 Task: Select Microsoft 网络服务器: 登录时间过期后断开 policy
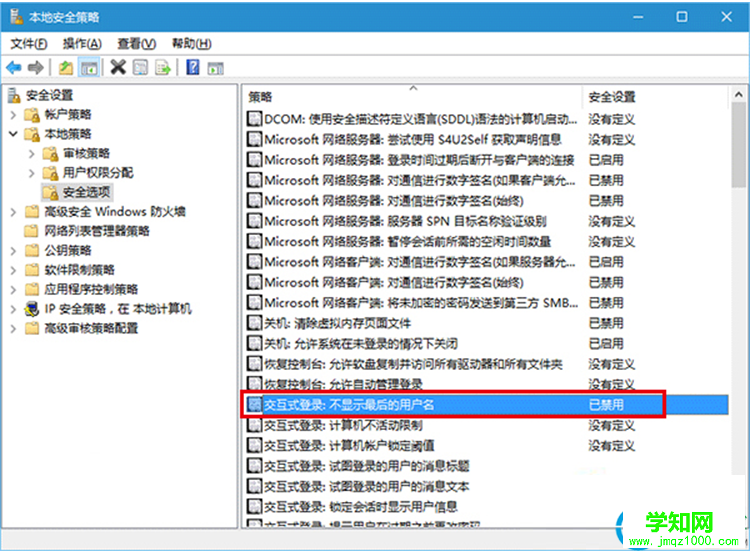tap(419, 160)
